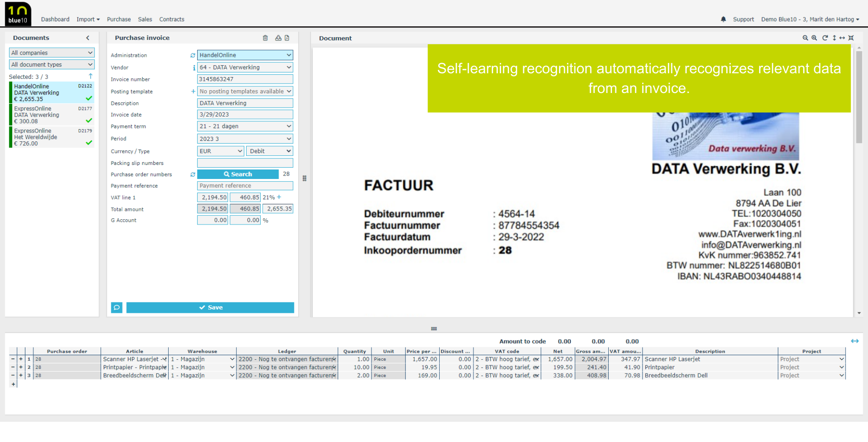This screenshot has width=868, height=442.
Task: Open the comment bubble next to Save
Action: coord(116,307)
